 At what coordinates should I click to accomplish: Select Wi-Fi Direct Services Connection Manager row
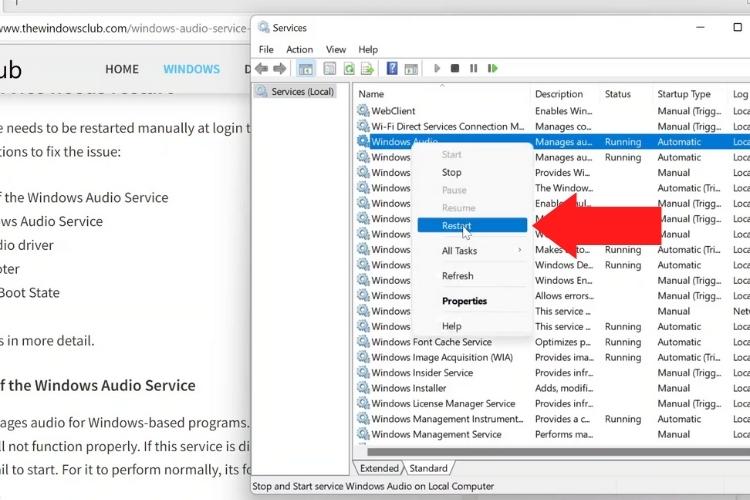coord(552,126)
